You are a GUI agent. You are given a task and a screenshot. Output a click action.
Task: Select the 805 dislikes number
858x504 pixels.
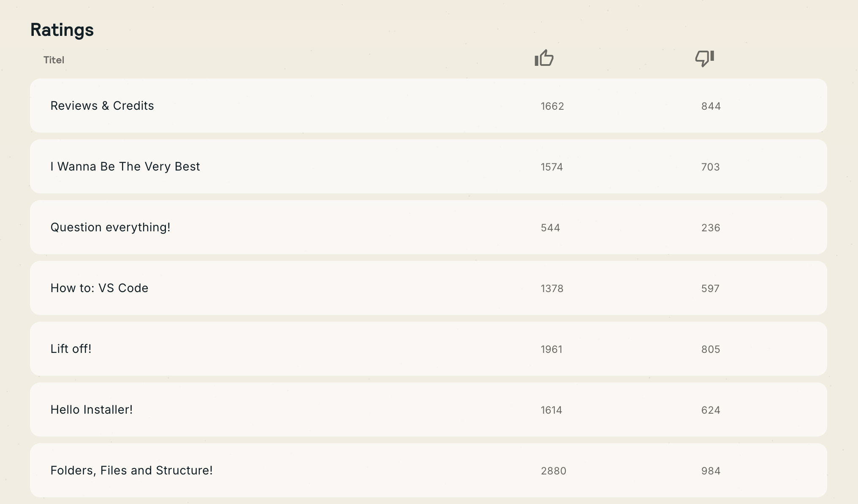point(711,349)
